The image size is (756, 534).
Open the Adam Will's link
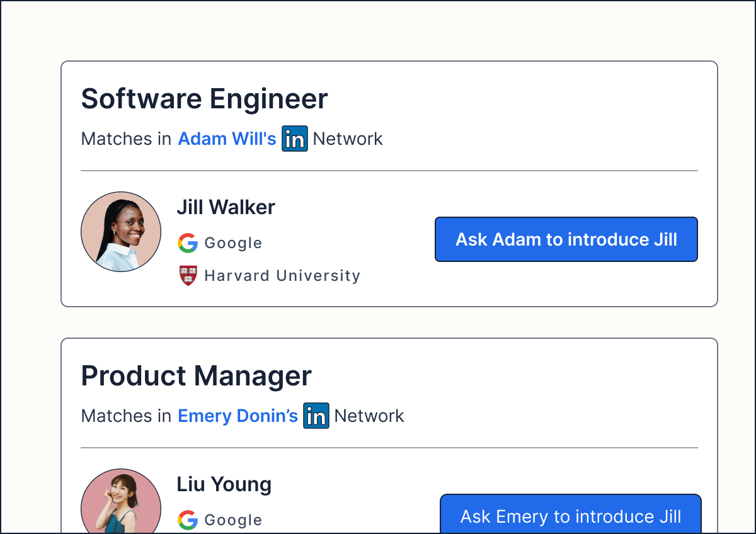point(227,139)
